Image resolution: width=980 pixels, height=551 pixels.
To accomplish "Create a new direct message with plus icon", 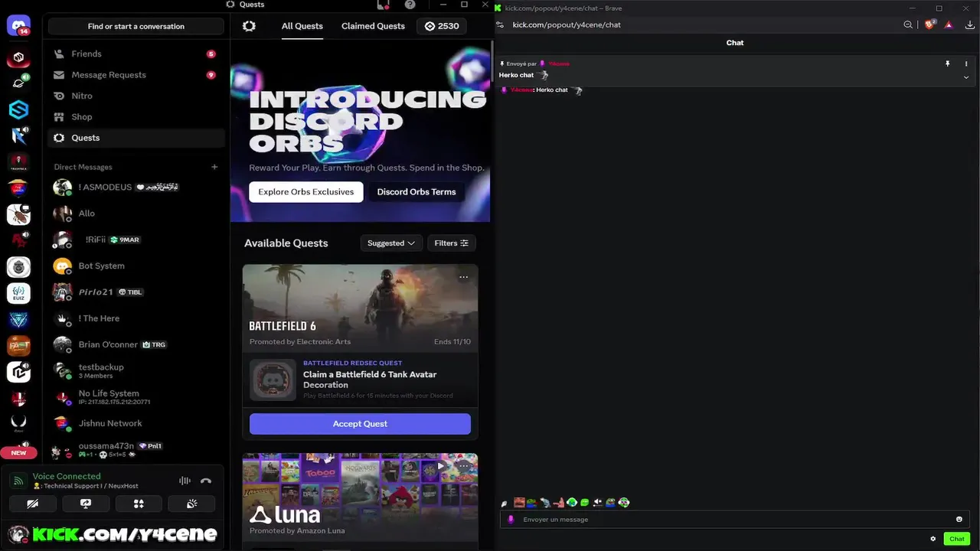I will click(x=214, y=167).
